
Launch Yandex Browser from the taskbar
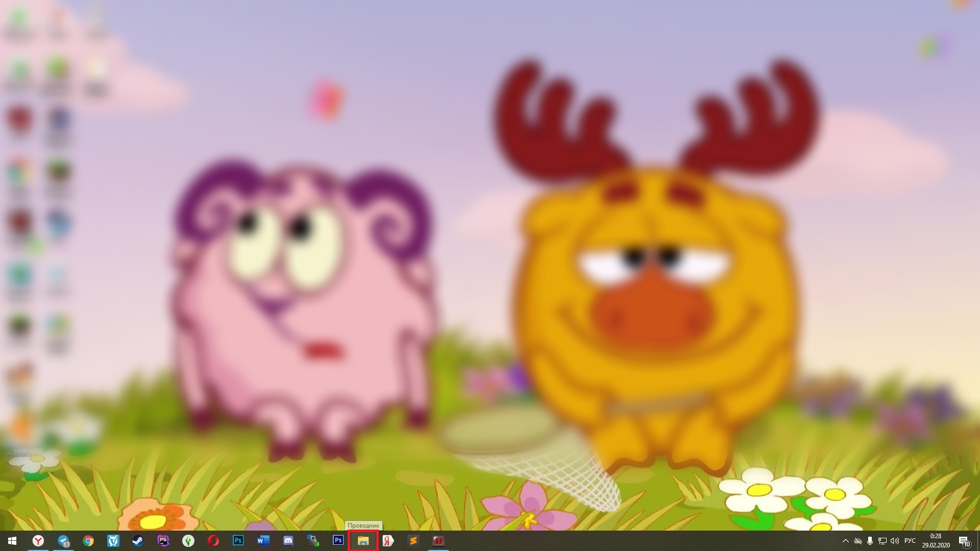38,541
